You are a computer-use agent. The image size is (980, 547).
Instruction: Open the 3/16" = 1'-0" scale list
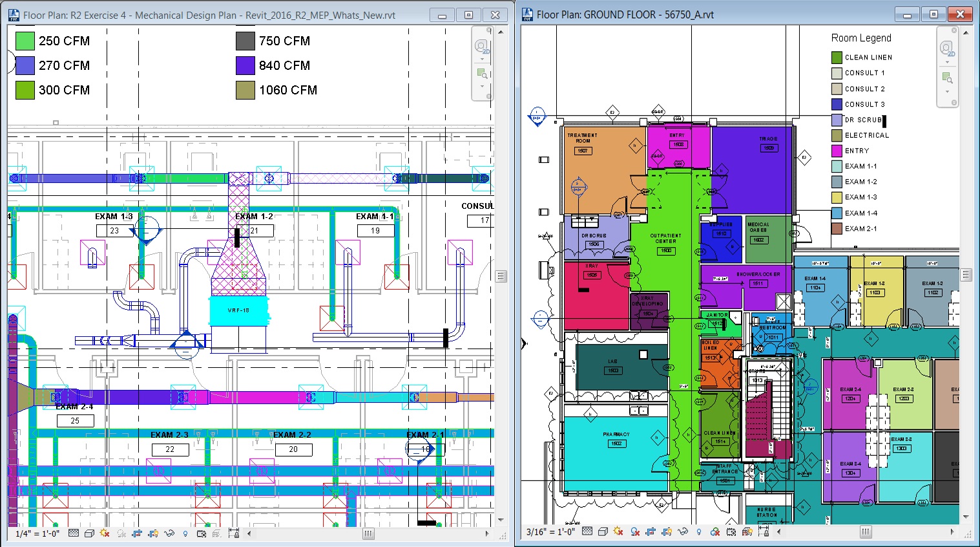550,533
